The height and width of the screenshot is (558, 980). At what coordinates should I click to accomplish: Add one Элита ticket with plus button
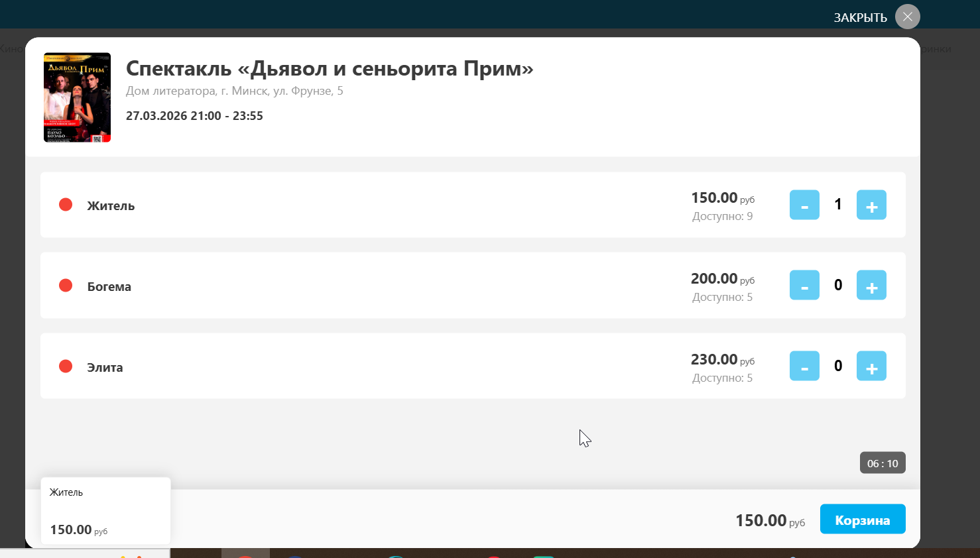coord(871,366)
